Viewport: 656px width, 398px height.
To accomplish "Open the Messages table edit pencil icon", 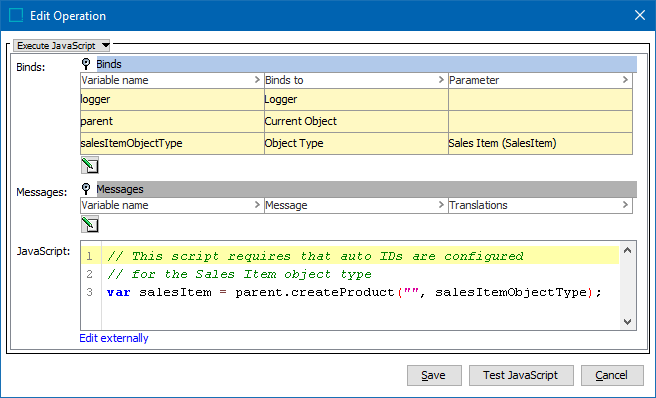I will point(90,224).
